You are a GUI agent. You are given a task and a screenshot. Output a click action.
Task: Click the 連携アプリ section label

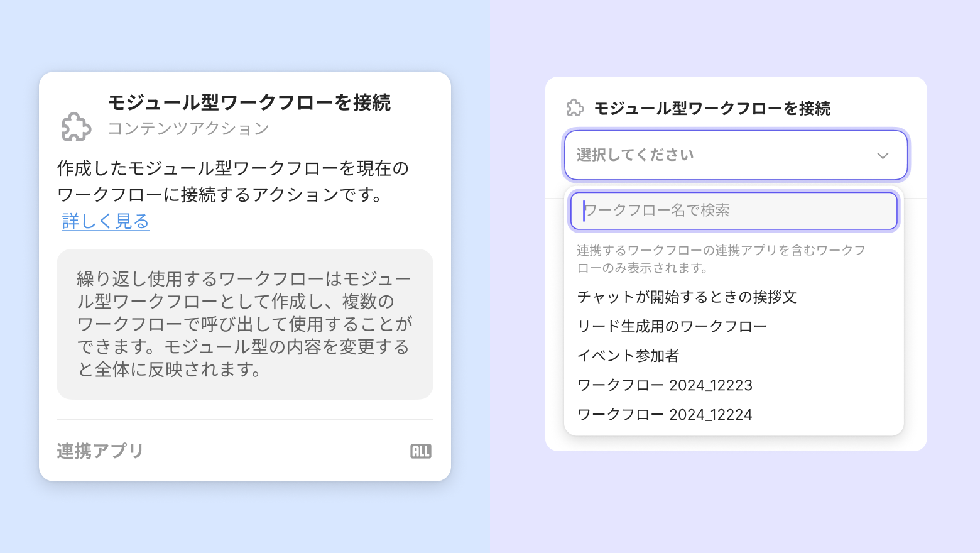tap(101, 451)
